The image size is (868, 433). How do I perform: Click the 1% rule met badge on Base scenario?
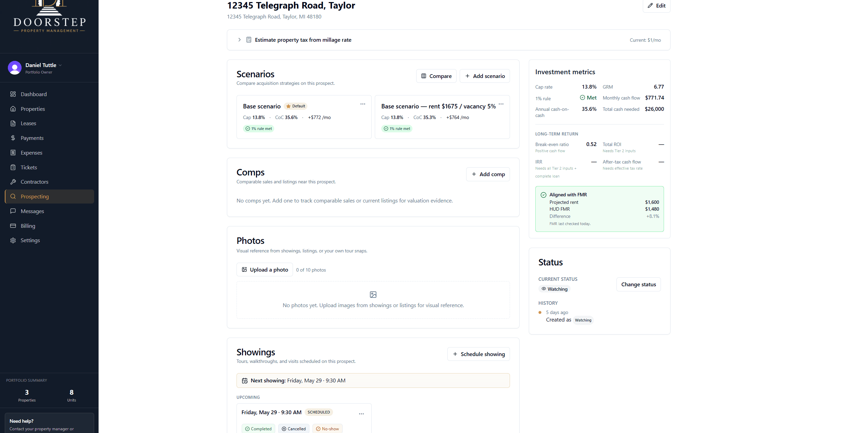[258, 129]
